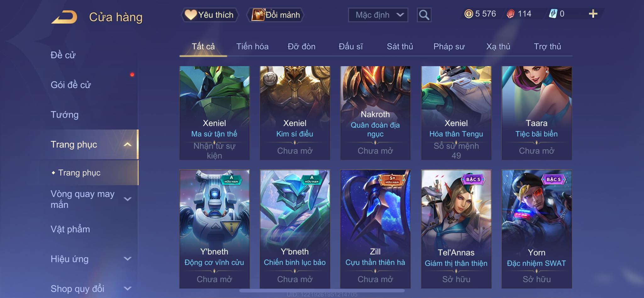
Task: Open the Mặc định sort dropdown
Action: point(378,15)
